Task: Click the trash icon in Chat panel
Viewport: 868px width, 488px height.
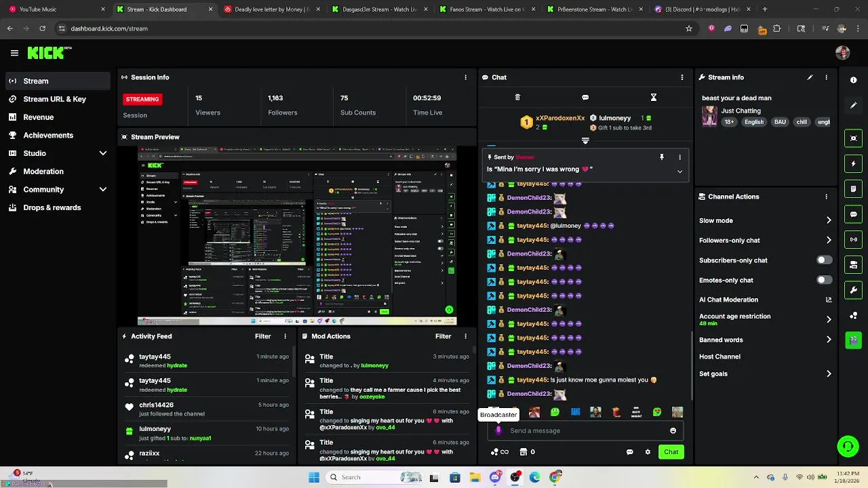Action: (x=517, y=98)
